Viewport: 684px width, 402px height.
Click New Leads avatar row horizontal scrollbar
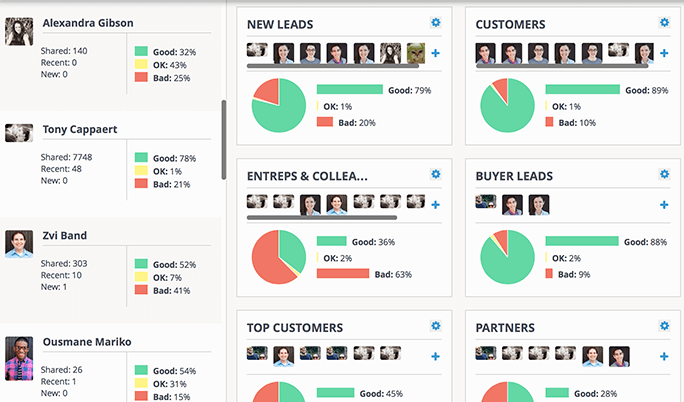(x=333, y=66)
